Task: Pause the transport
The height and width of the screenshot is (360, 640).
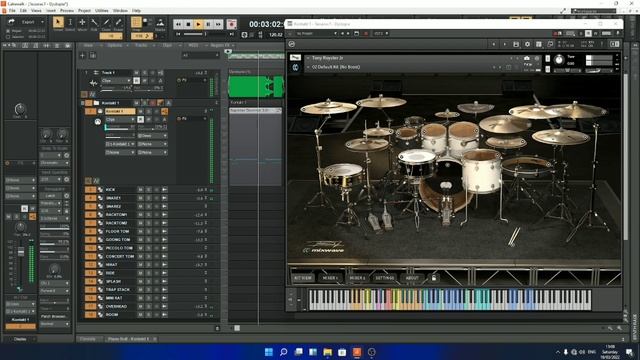Action: pyautogui.click(x=208, y=24)
